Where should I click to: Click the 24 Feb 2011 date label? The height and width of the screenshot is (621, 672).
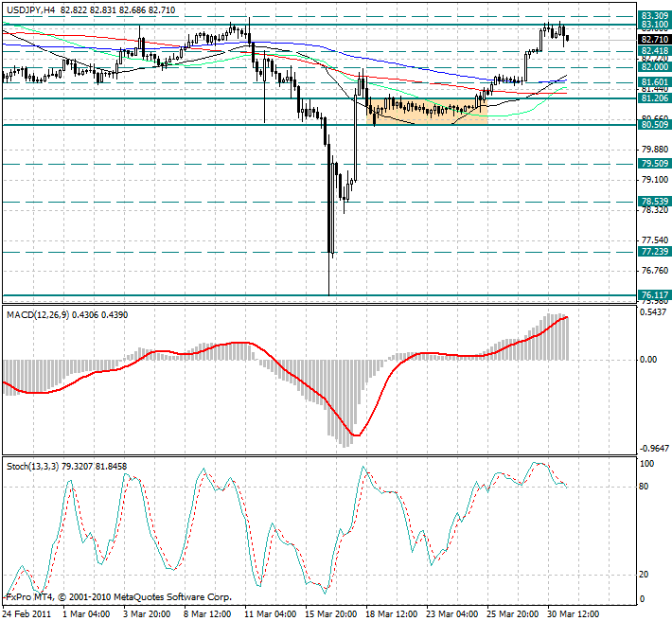click(x=27, y=614)
